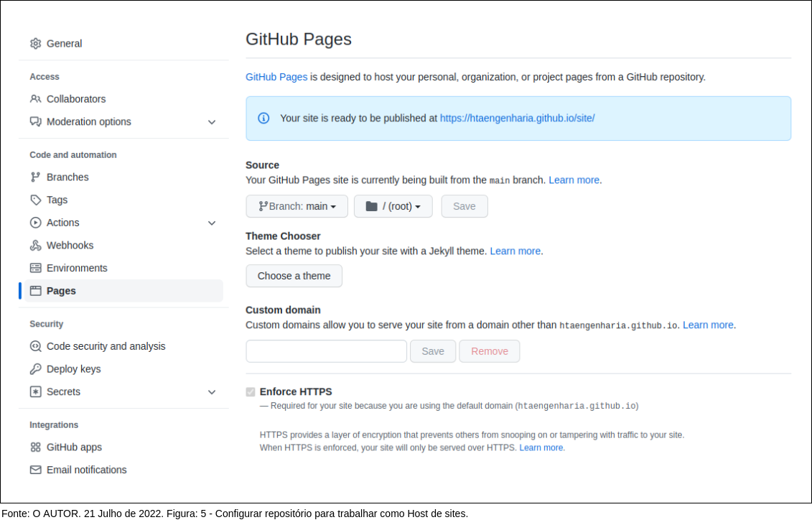The width and height of the screenshot is (812, 525).
Task: Click the GitHub Pages page heading
Action: (298, 40)
